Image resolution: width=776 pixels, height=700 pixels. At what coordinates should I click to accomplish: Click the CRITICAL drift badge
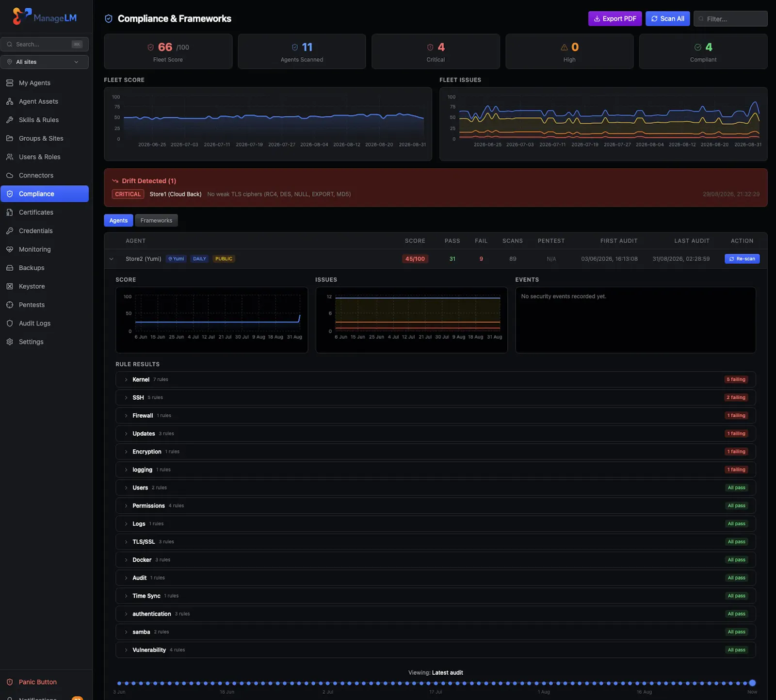point(128,194)
